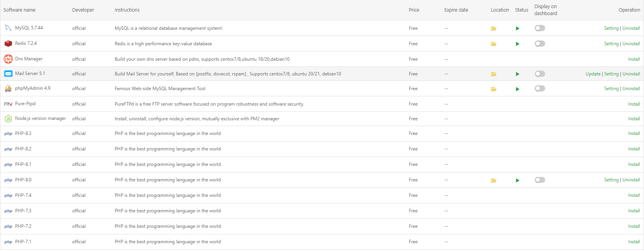Open MySQL 5.7.44 install location folder
This screenshot has height=251, width=644.
coord(494,28)
